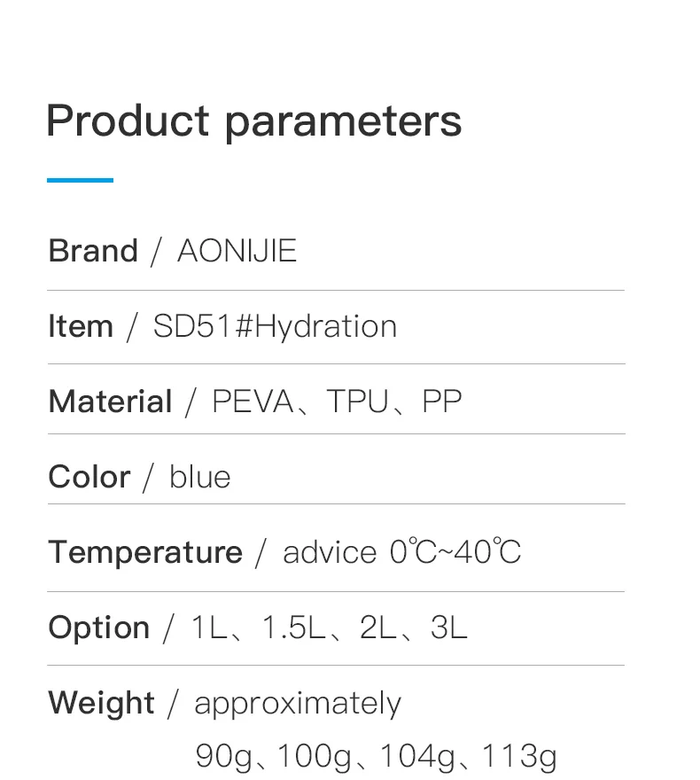Image resolution: width=700 pixels, height=780 pixels.
Task: Select the Brand label
Action: tap(93, 251)
